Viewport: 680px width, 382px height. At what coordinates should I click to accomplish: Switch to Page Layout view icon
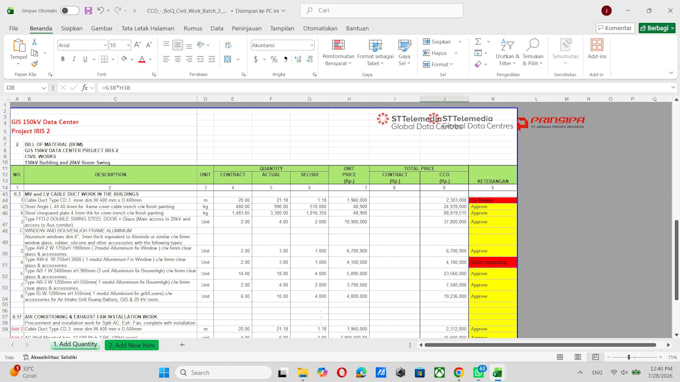[x=578, y=357]
